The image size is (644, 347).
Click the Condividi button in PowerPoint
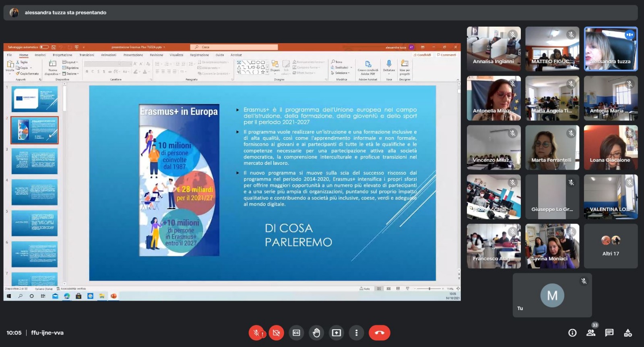(x=422, y=55)
